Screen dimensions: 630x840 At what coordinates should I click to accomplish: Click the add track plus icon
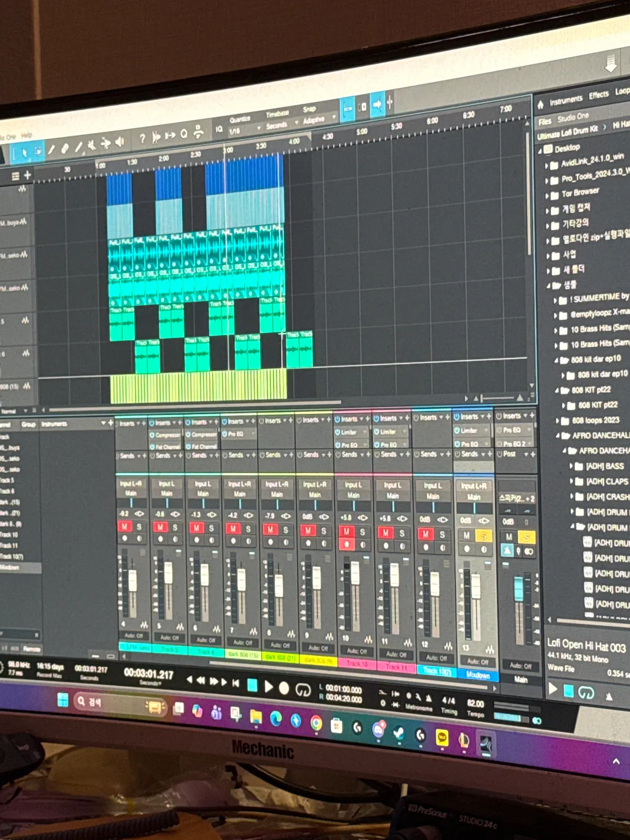[27, 175]
